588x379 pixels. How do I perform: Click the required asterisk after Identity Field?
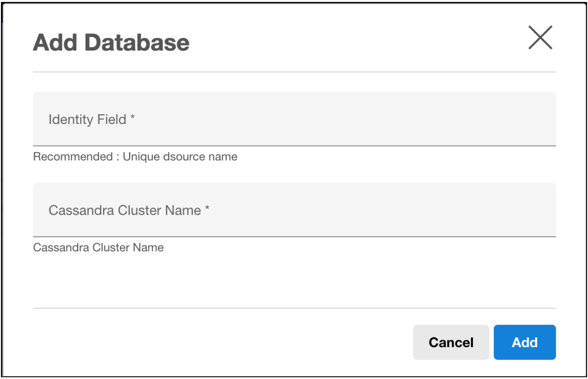point(132,118)
